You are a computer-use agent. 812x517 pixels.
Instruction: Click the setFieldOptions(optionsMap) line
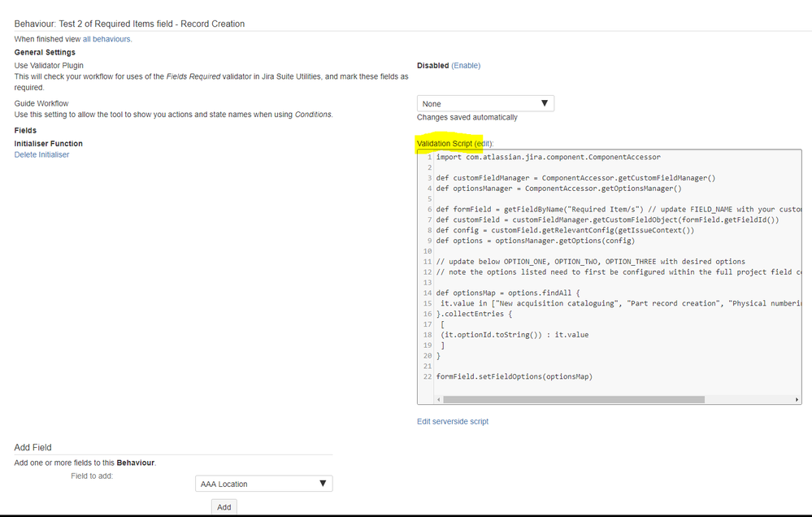pos(514,376)
